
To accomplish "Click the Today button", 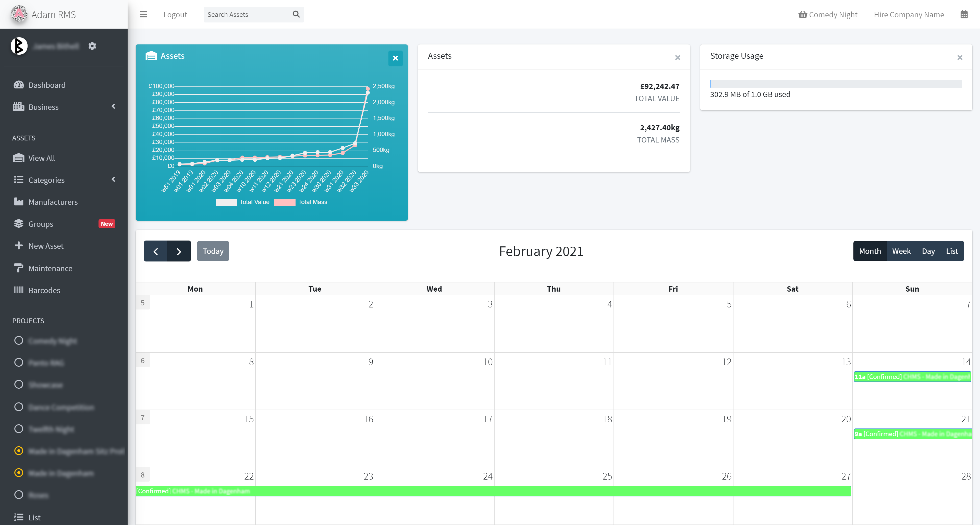I will tap(213, 251).
